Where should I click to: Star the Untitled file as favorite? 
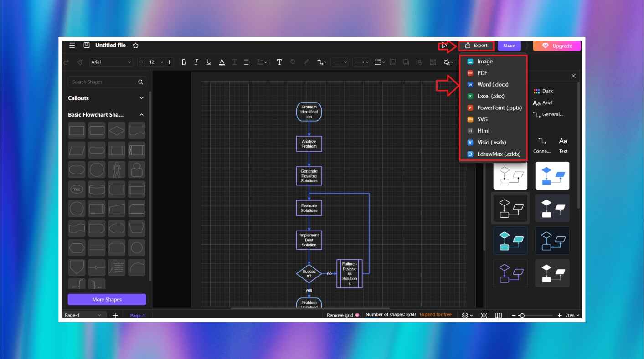click(135, 46)
